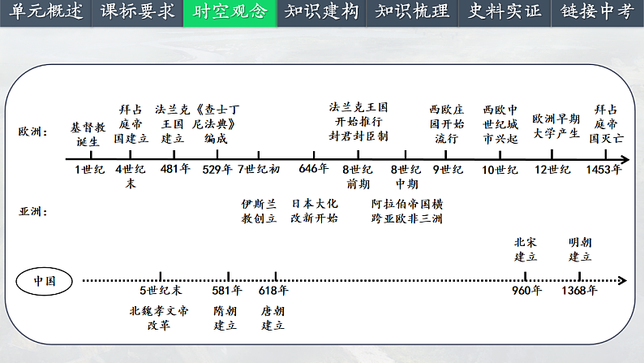Click the 西欧庄园开始流行 event text
The image size is (644, 363).
(x=447, y=123)
